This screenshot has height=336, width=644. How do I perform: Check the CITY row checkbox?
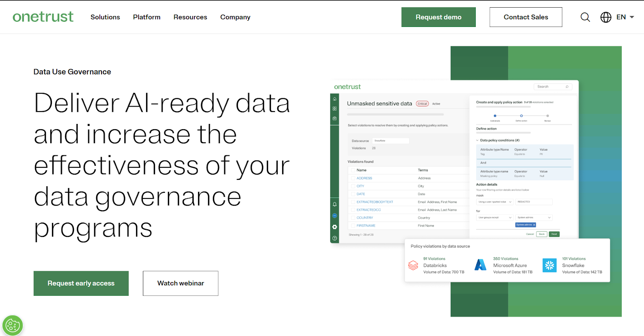[353, 186]
